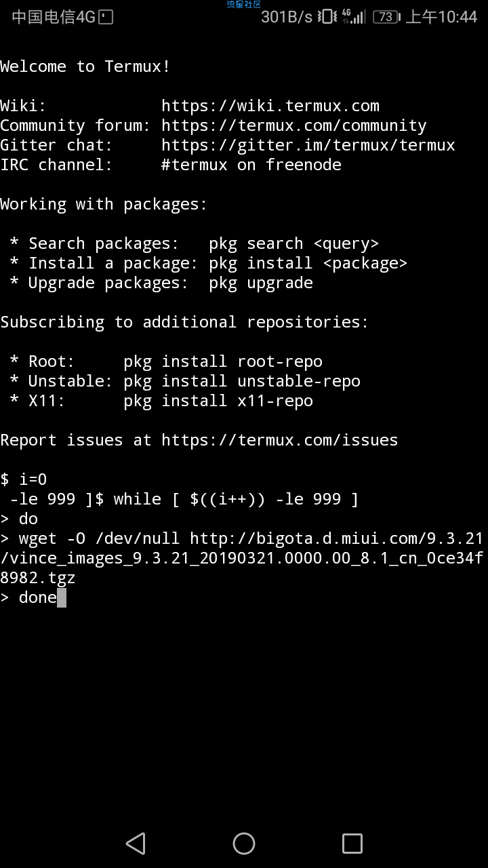488x868 pixels.
Task: Tap the 301B/s network speed indicator
Action: click(x=287, y=17)
